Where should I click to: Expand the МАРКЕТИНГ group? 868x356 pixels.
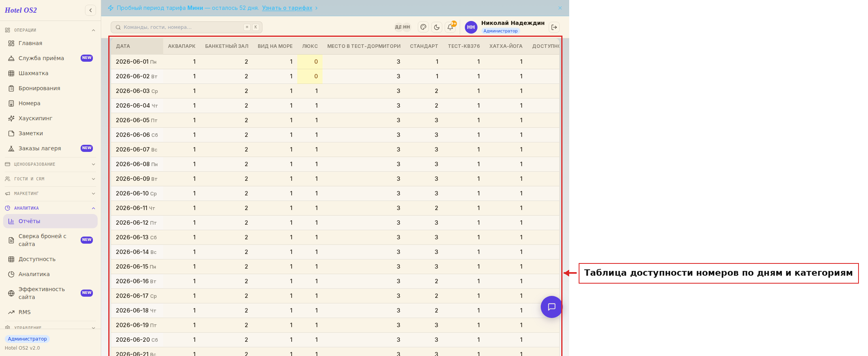(x=51, y=193)
